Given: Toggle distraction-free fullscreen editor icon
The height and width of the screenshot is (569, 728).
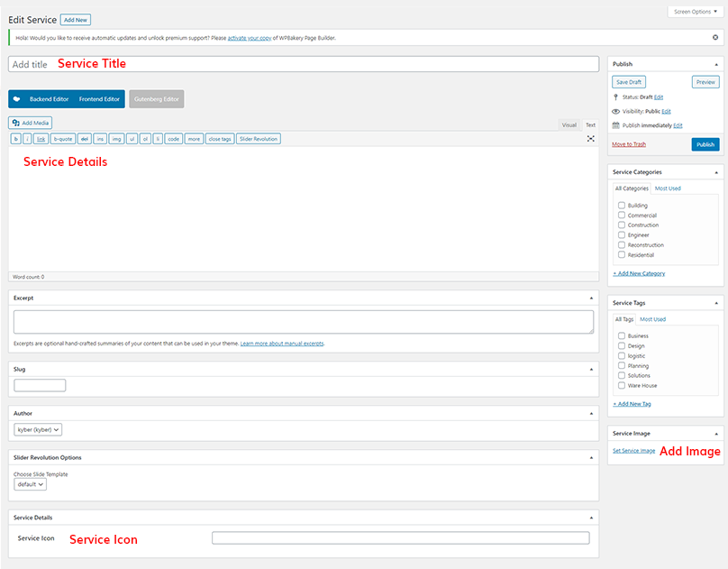Looking at the screenshot, I should pos(591,139).
